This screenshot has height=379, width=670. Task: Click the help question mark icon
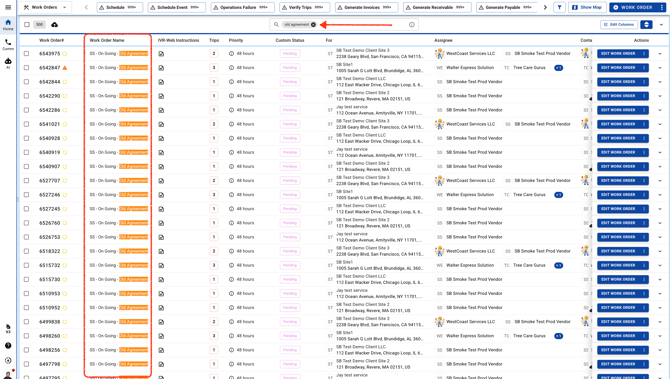tap(8, 345)
